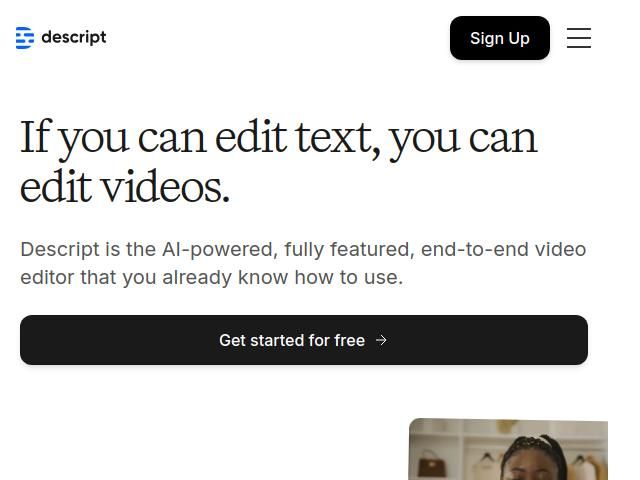The image size is (640, 480).
Task: Click the Descript logo icon
Action: (x=25, y=38)
